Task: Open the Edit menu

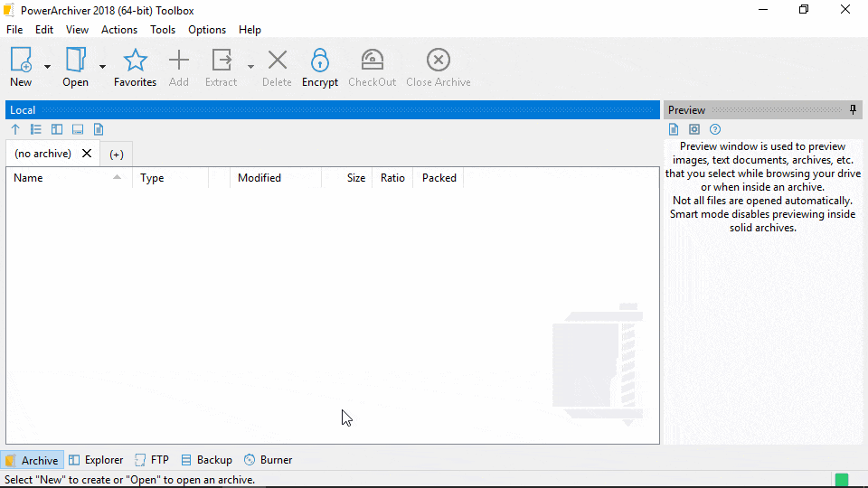Action: point(44,30)
